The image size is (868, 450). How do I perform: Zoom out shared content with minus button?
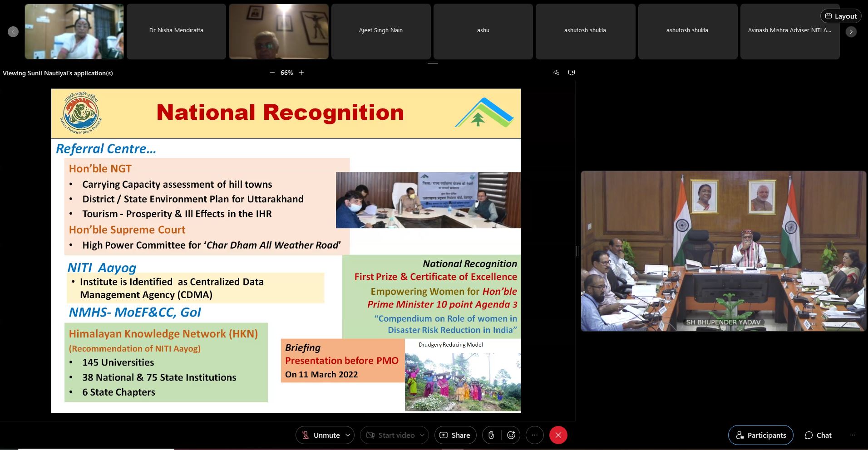[272, 73]
